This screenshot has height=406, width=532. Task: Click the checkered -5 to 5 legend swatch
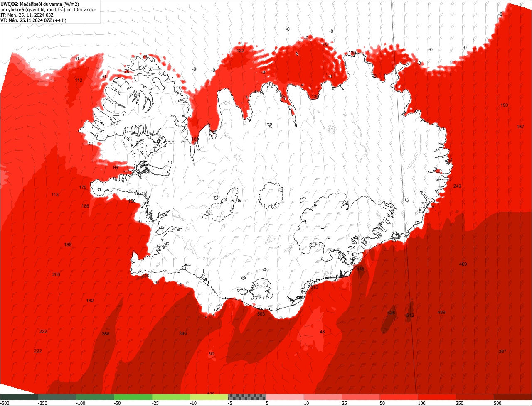pos(247,397)
